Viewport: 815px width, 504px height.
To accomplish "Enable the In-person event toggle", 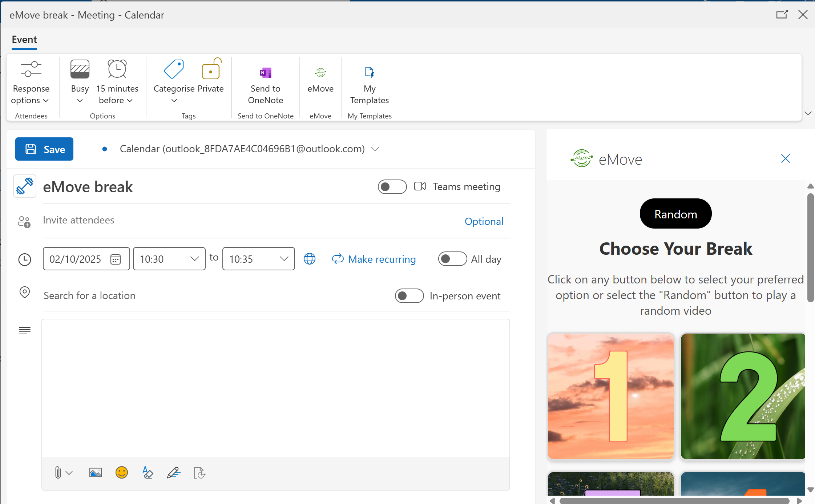I will [409, 296].
